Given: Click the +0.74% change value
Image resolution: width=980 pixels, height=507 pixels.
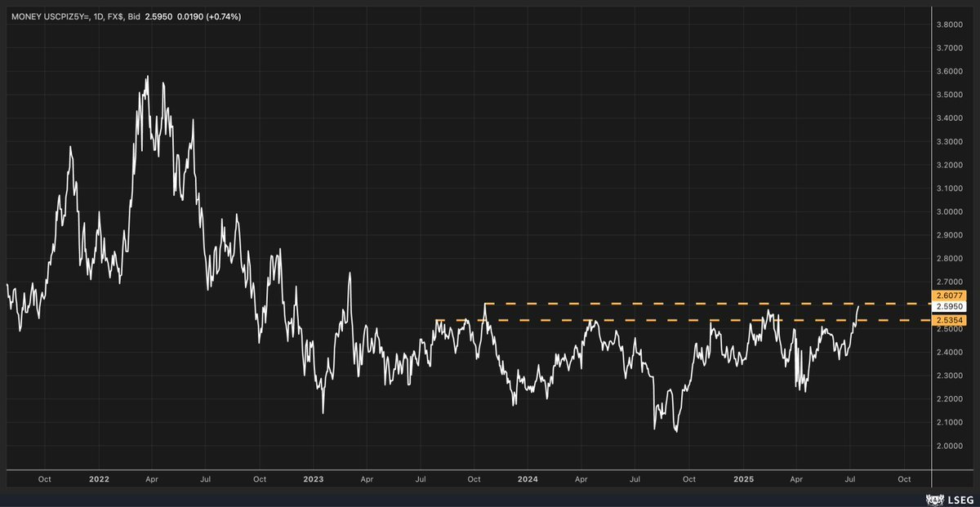Looking at the screenshot, I should point(223,16).
